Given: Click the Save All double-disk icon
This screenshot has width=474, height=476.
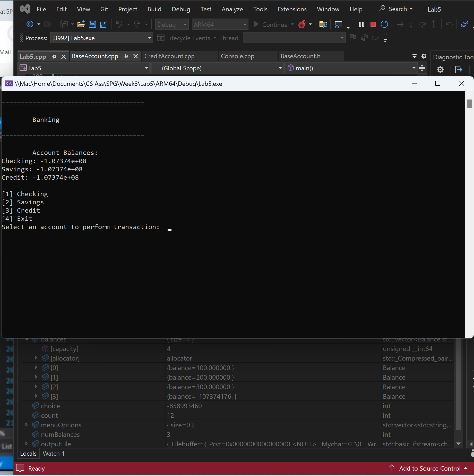Looking at the screenshot, I should tap(104, 24).
